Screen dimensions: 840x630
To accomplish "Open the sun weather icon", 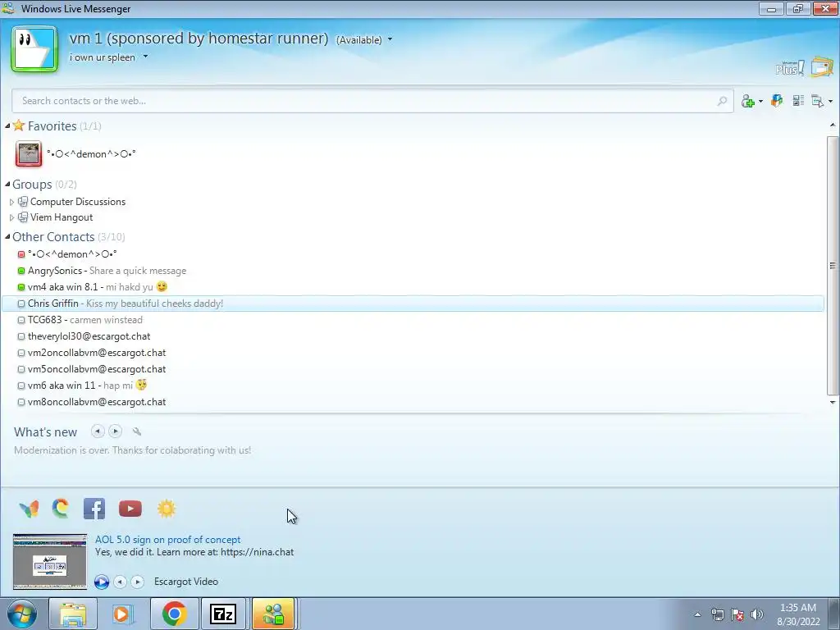I will tap(167, 509).
